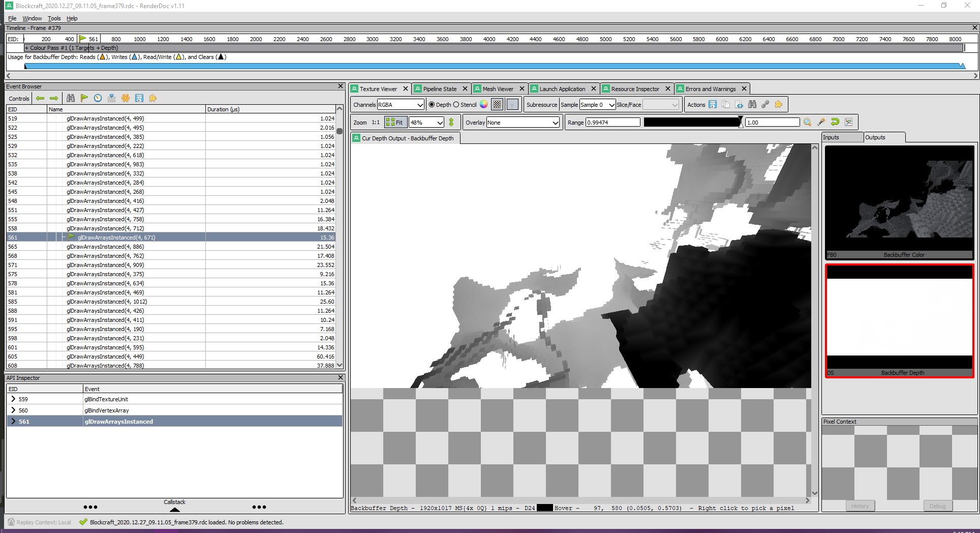Click the save texture icon next to Actions
This screenshot has height=533, width=980.
(713, 104)
